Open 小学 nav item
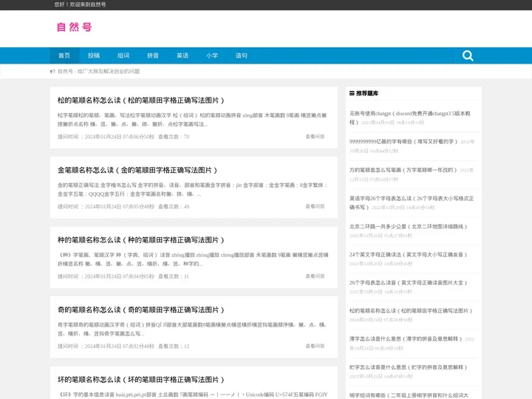Image resolution: width=532 pixels, height=399 pixels. coord(212,55)
